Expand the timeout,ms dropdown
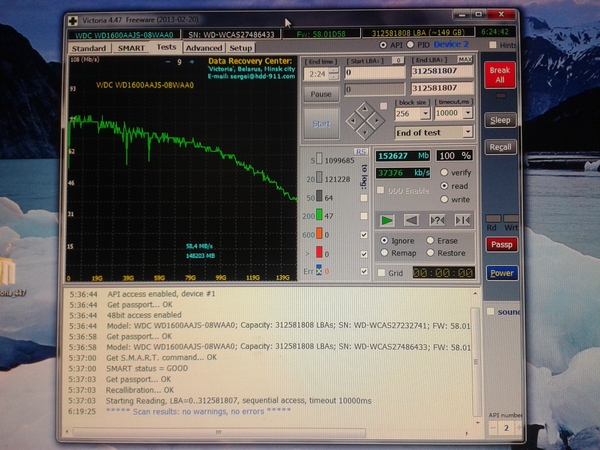This screenshot has height=450, width=600. pos(468,114)
